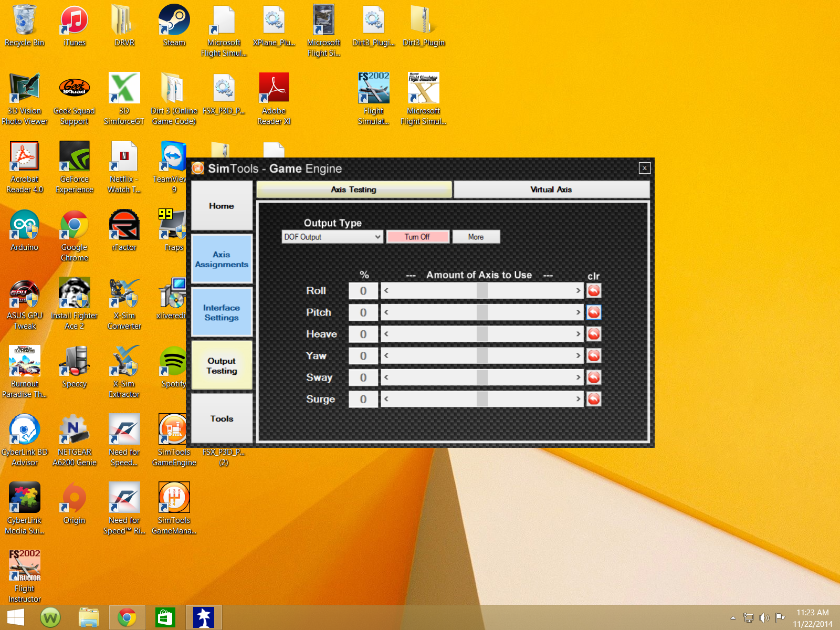Open the Output Testing section

[x=222, y=365]
